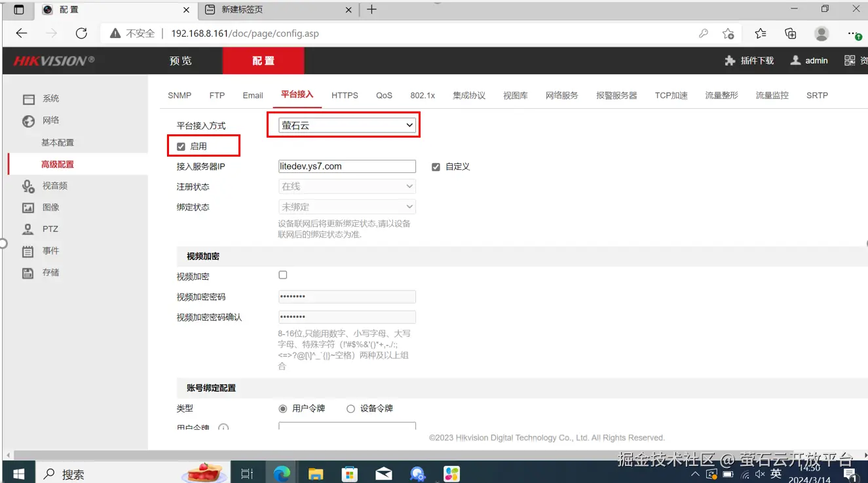The height and width of the screenshot is (483, 868).
Task: Close the 配置 browser tab
Action: coord(186,10)
